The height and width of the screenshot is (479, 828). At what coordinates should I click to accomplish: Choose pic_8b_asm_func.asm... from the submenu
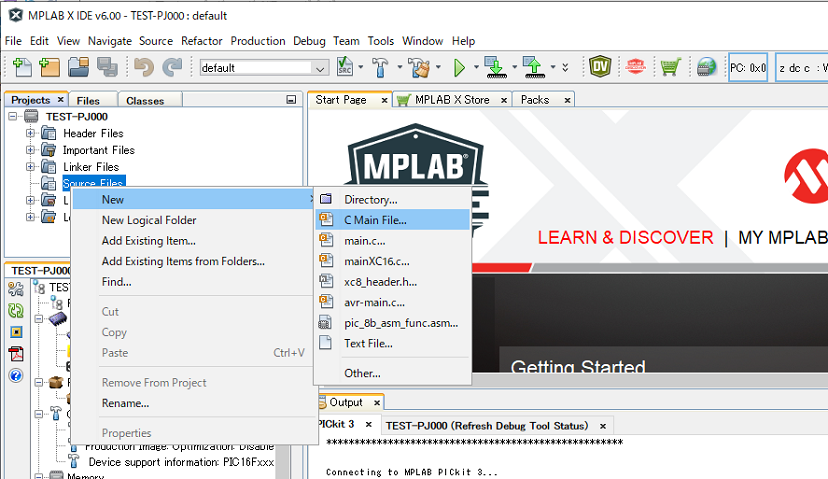(392, 323)
